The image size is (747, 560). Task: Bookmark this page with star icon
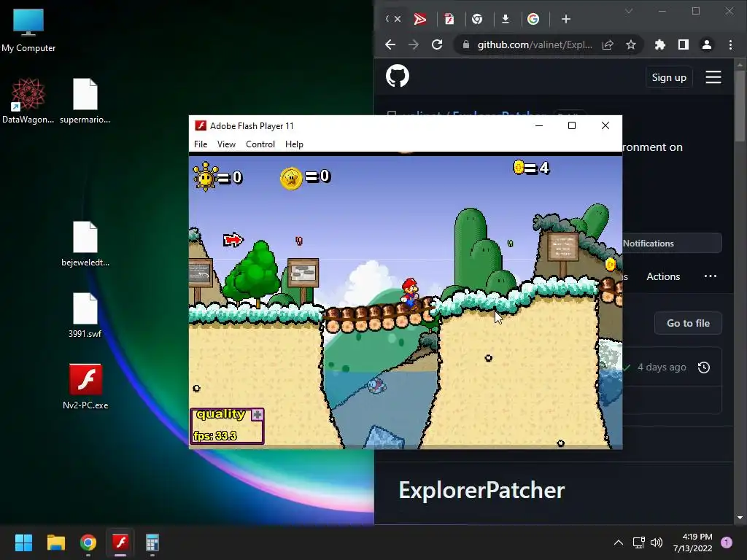631,44
